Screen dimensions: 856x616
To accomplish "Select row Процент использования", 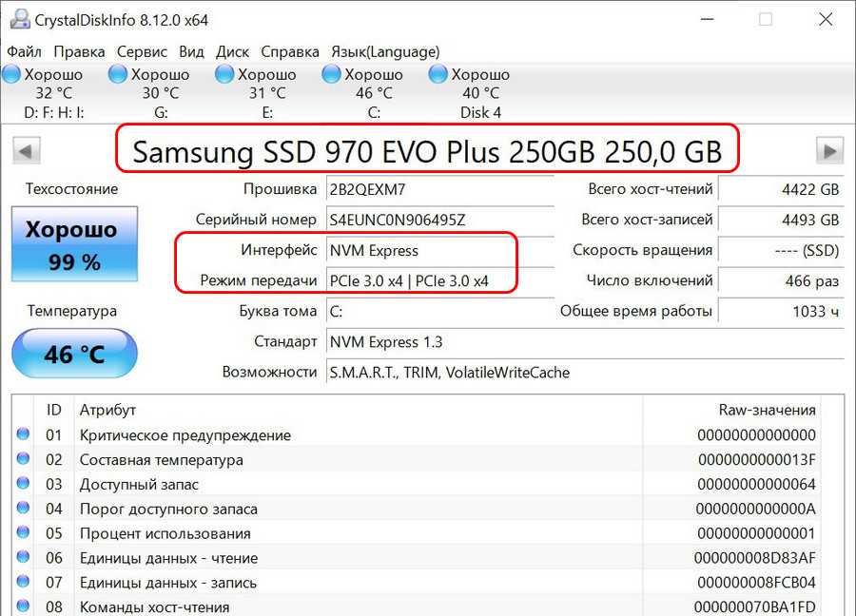I will [x=416, y=533].
